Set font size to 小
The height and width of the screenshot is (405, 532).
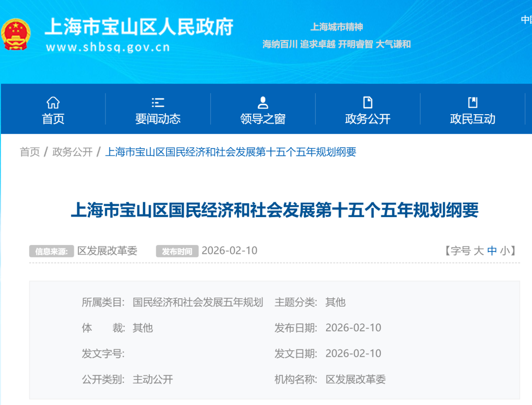coord(505,251)
